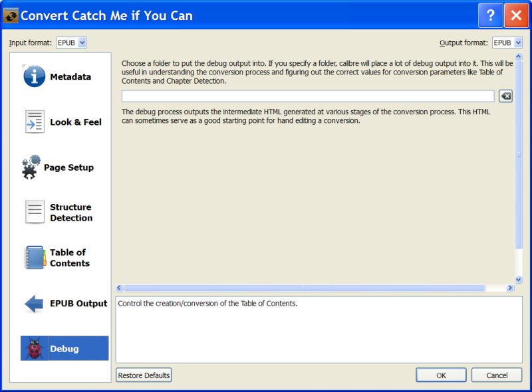Click the 'Output format:' label
532x392 pixels.
(x=464, y=43)
